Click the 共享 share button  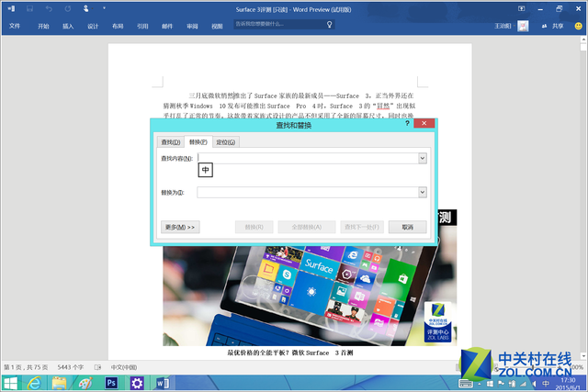[553, 26]
